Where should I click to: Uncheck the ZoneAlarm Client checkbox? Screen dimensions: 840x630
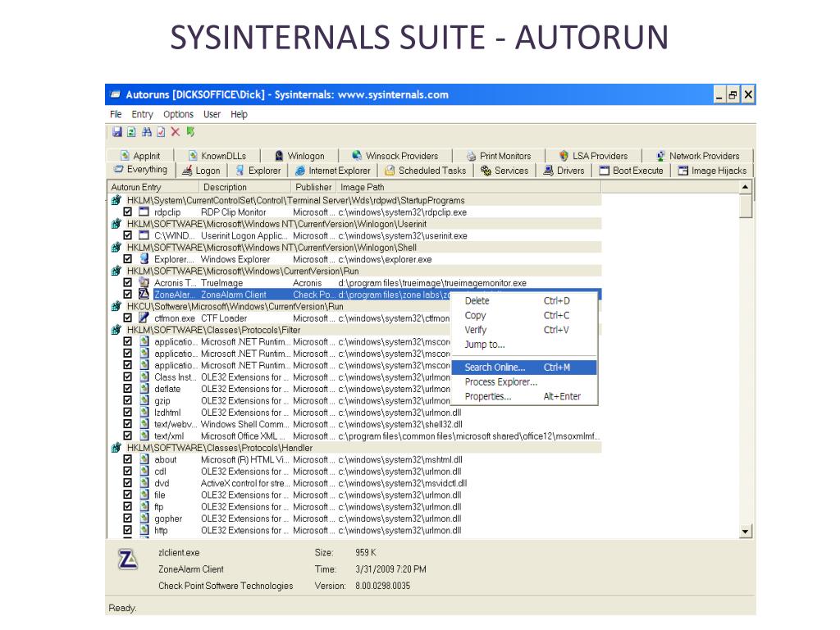click(x=127, y=294)
